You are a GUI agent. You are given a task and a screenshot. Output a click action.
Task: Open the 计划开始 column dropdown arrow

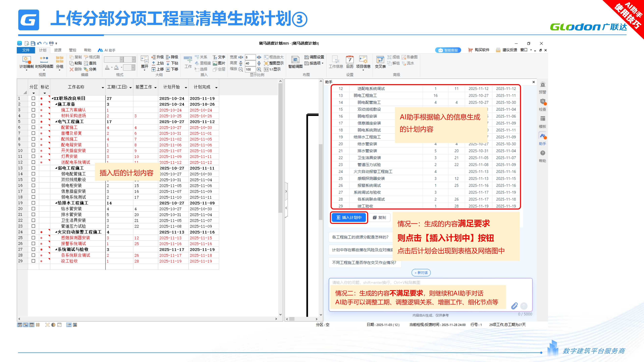tap(186, 87)
